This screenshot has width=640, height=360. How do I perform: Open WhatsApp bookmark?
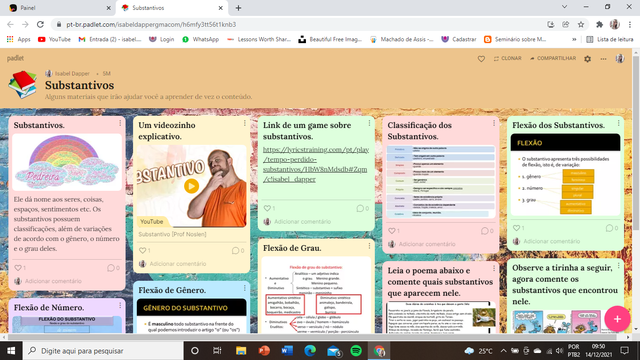pos(200,39)
